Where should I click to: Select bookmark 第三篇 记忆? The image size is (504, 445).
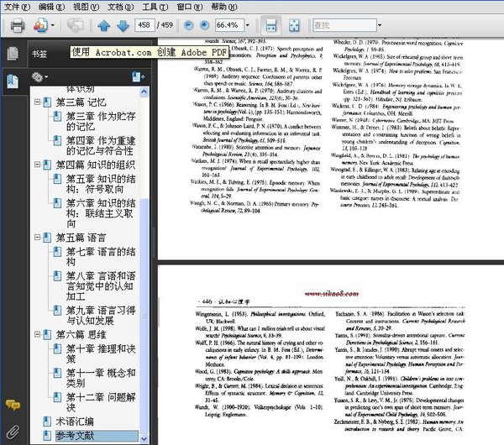pos(81,102)
